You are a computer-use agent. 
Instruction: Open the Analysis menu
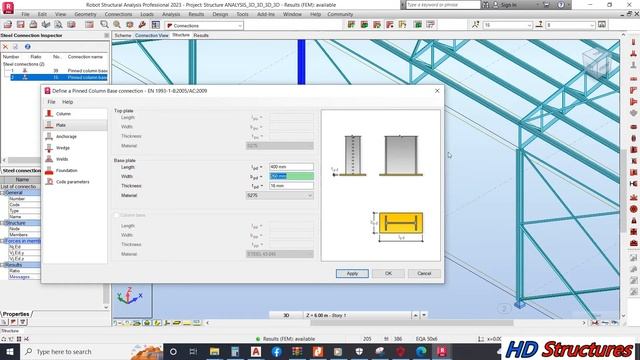pyautogui.click(x=171, y=14)
